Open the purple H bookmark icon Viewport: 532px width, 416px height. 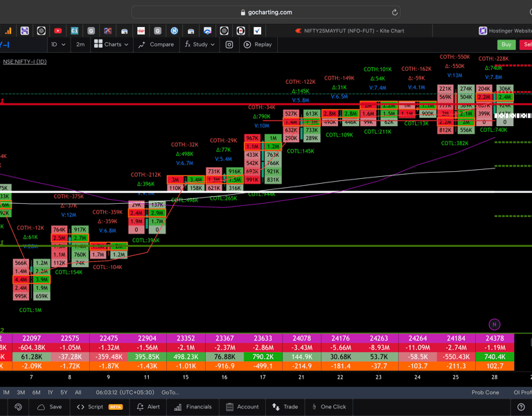[24, 31]
